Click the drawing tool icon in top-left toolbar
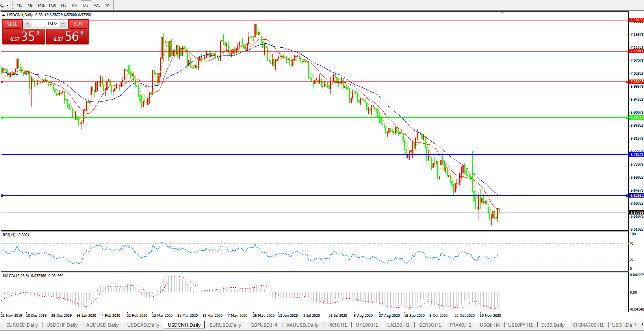 2,5
